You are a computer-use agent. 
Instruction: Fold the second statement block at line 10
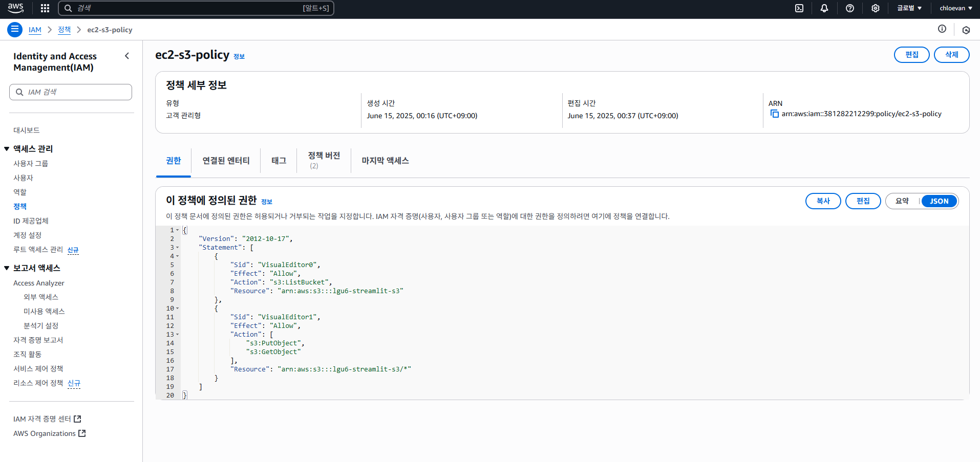click(x=178, y=309)
